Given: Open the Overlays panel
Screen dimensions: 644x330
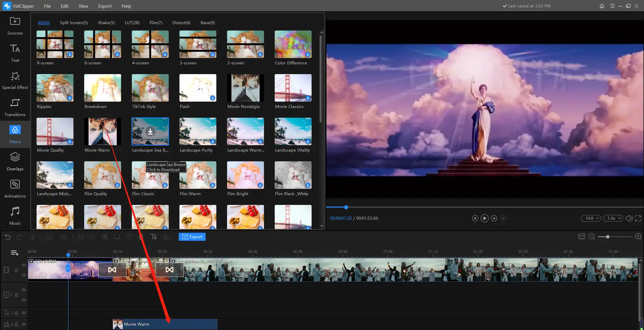Looking at the screenshot, I should coord(15,162).
